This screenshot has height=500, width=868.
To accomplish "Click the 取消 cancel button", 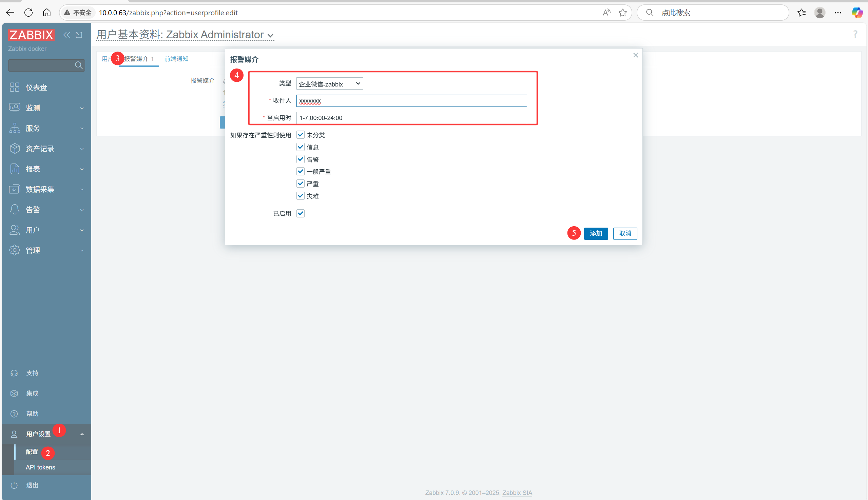I will pyautogui.click(x=625, y=233).
